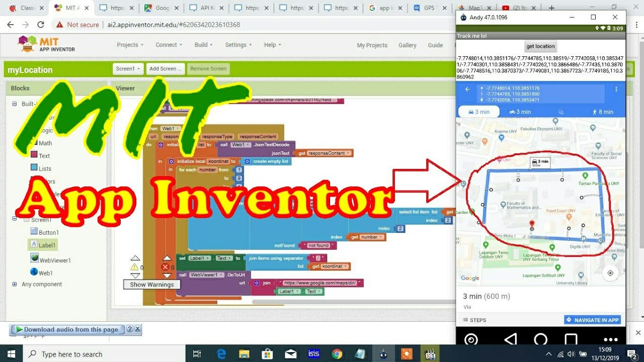644x362 pixels.
Task: Tap the Android recent apps square
Action: point(571,339)
